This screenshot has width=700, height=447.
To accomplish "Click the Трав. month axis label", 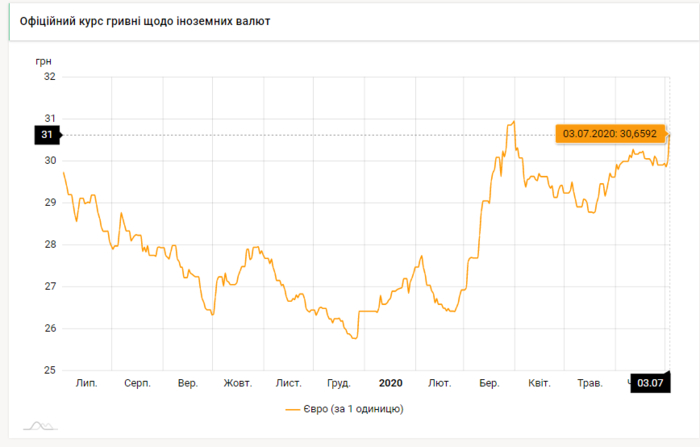I will [x=590, y=383].
